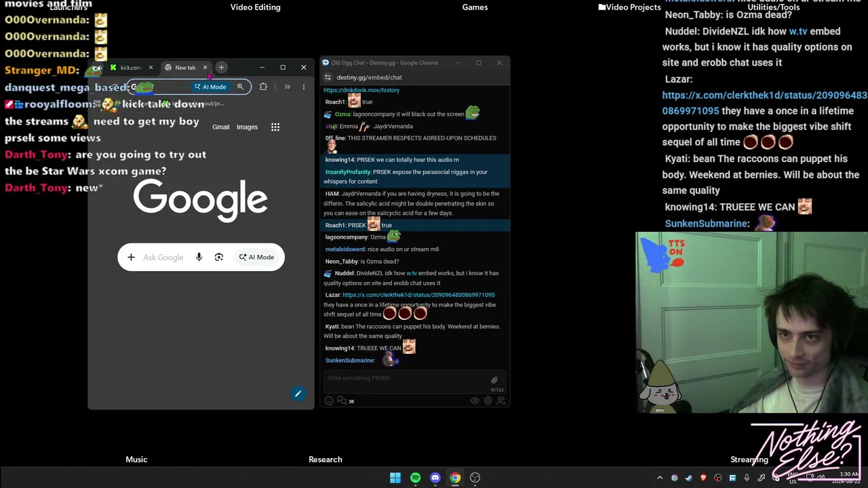Toggle the eye icon in Dgg chat

click(475, 401)
